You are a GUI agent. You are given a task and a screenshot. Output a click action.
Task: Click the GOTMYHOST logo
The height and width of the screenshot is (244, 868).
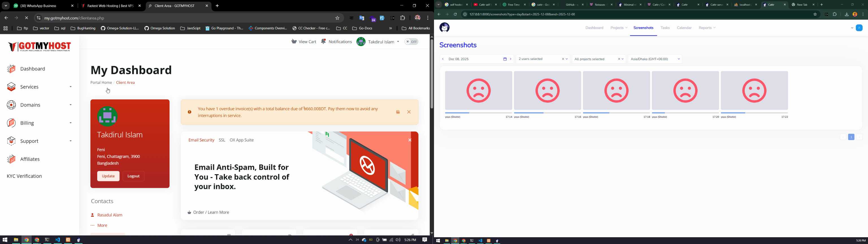tap(40, 47)
